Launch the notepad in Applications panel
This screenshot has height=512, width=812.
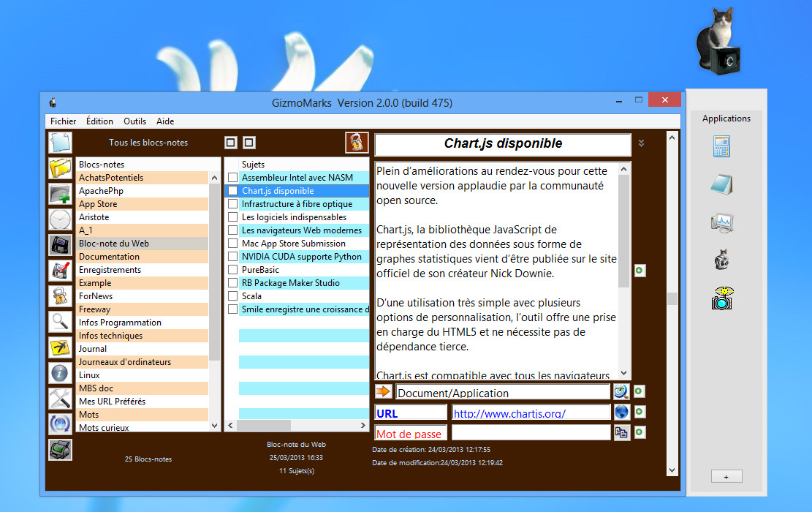pos(722,184)
